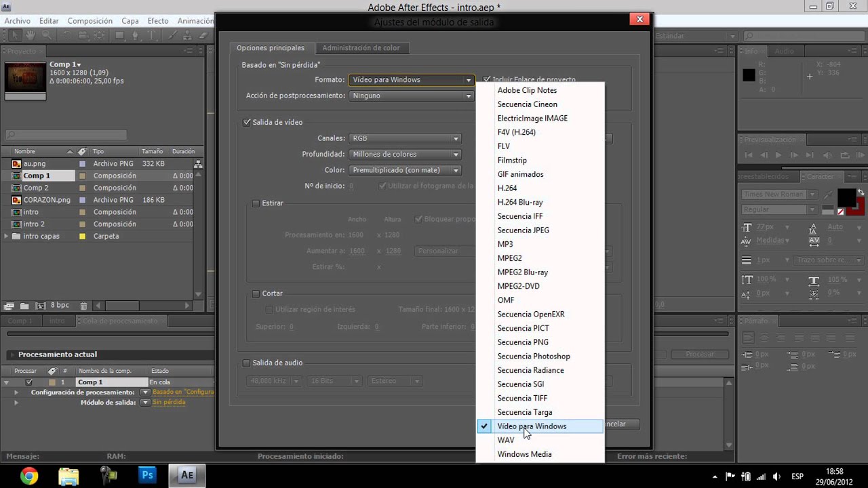Screen dimensions: 868x488
Task: Select the Zoom magnifier tool
Action: click(46, 35)
